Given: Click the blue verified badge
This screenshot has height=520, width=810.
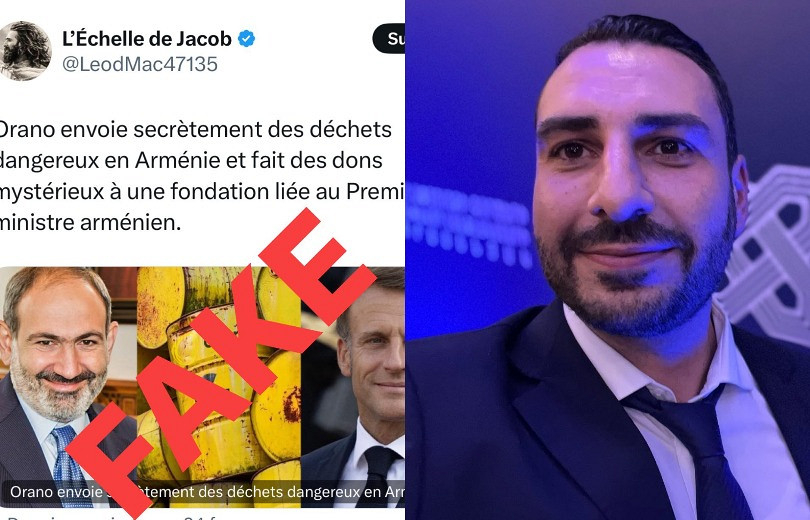Looking at the screenshot, I should (x=246, y=39).
